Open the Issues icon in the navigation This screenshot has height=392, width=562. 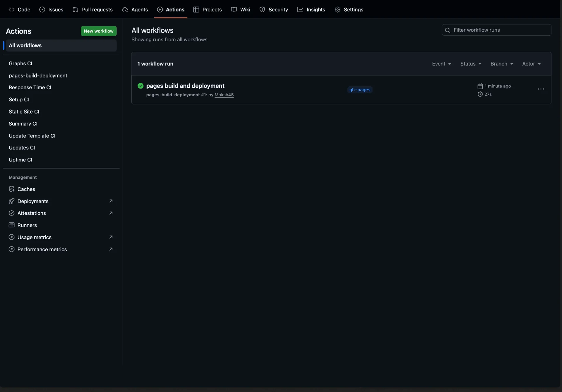(42, 9)
